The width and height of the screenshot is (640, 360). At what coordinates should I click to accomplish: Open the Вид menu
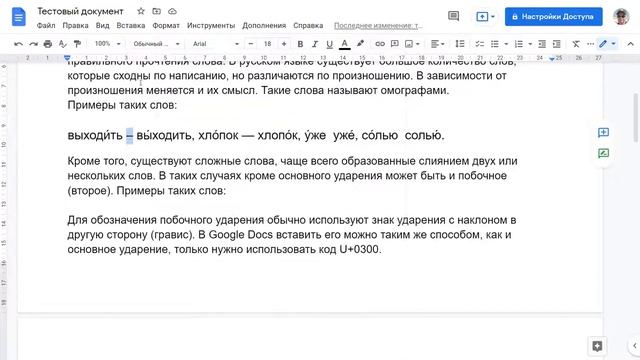point(102,25)
